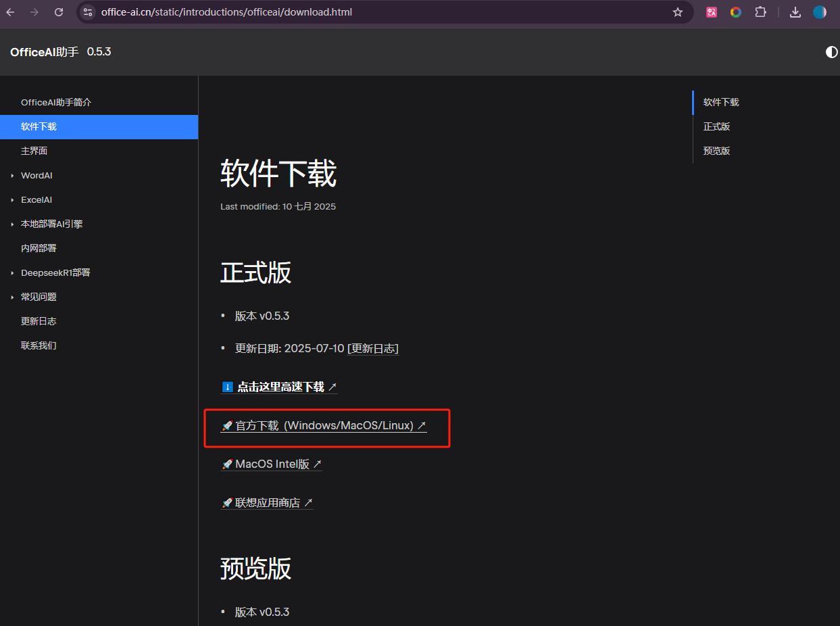The width and height of the screenshot is (840, 626).
Task: Open the pink translate extension icon
Action: coord(712,12)
